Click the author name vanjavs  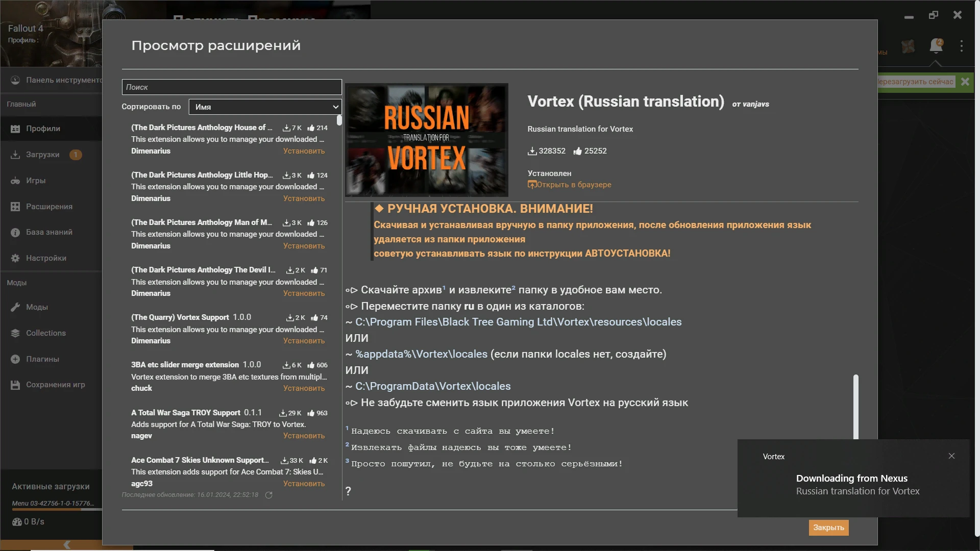coord(756,104)
